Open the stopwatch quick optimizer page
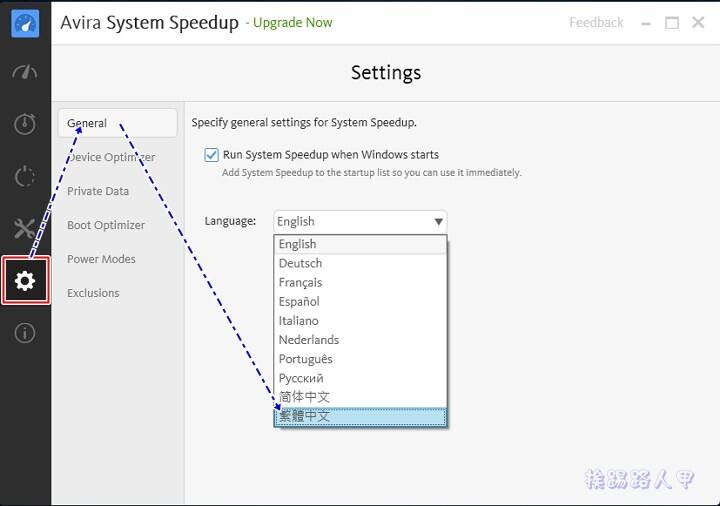 tap(25, 124)
